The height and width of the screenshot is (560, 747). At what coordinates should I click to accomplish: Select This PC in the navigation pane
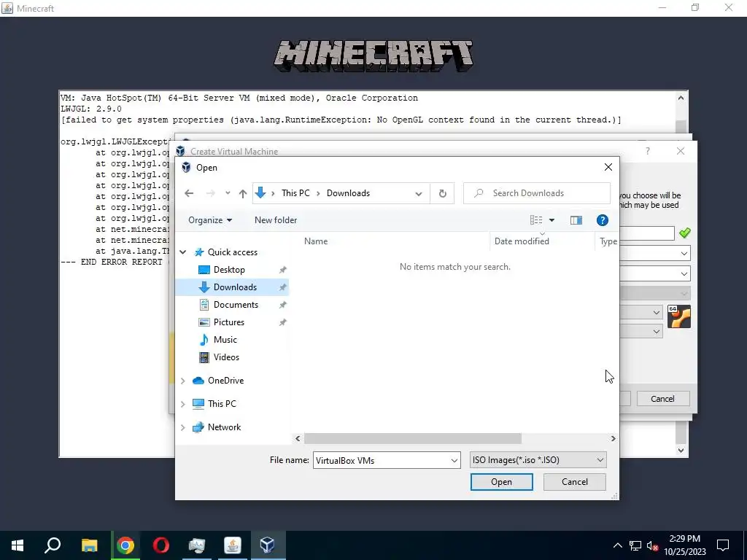tap(222, 404)
